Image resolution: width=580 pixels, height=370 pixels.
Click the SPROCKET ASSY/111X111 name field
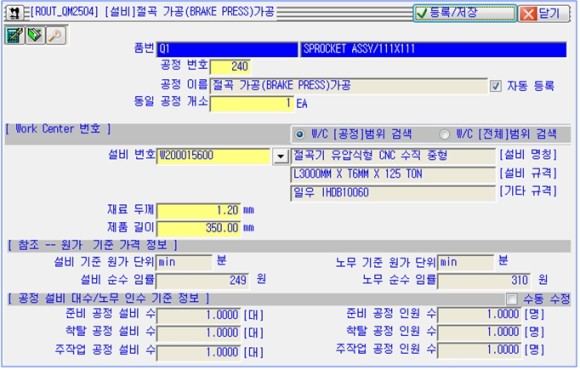click(x=433, y=49)
